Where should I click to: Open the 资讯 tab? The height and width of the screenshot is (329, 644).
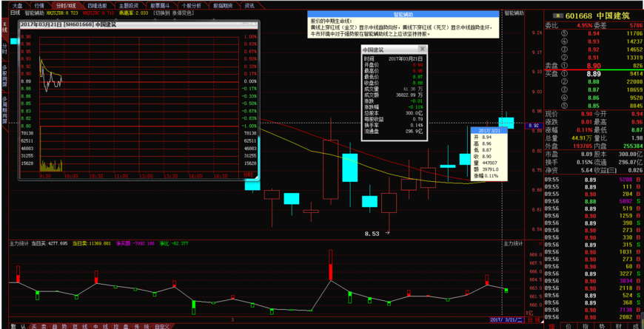[x=249, y=6]
